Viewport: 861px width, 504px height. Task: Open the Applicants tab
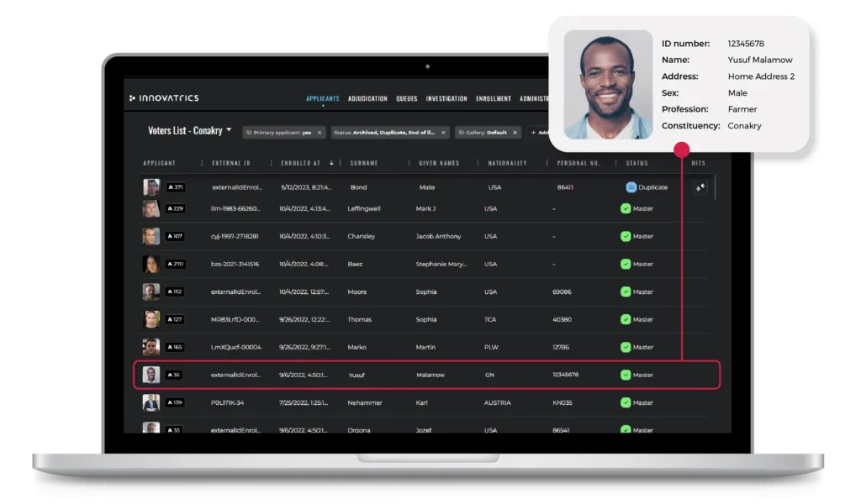click(322, 99)
